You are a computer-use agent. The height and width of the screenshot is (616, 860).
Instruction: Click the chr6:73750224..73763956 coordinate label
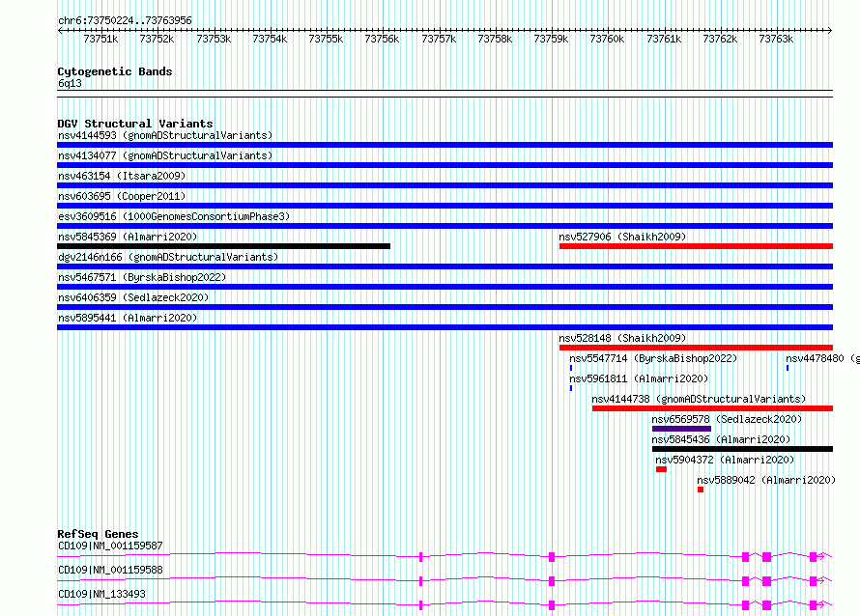[125, 20]
